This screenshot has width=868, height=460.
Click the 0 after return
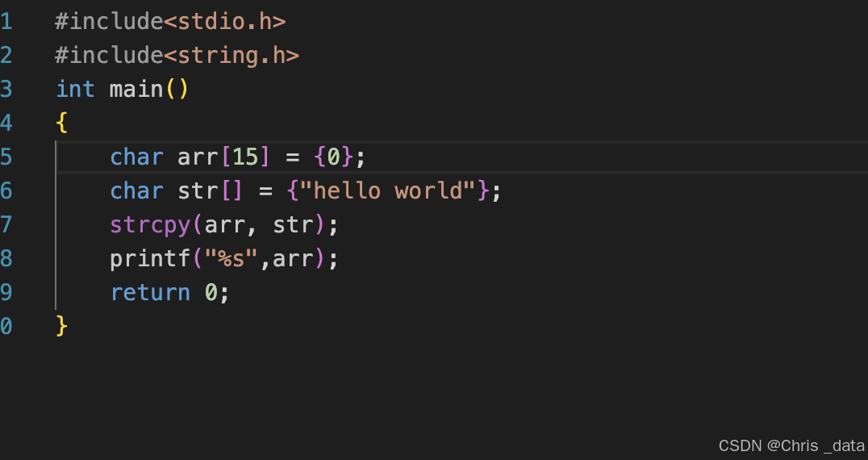tap(211, 292)
